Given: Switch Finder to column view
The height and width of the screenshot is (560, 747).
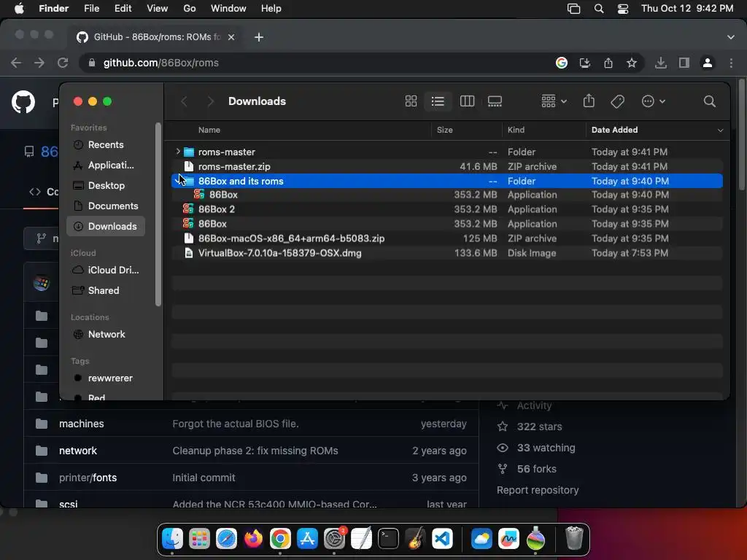Looking at the screenshot, I should (467, 101).
